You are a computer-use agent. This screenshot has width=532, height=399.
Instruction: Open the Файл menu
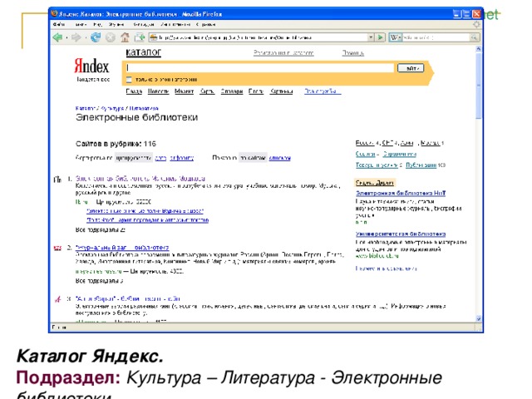pyautogui.click(x=59, y=24)
